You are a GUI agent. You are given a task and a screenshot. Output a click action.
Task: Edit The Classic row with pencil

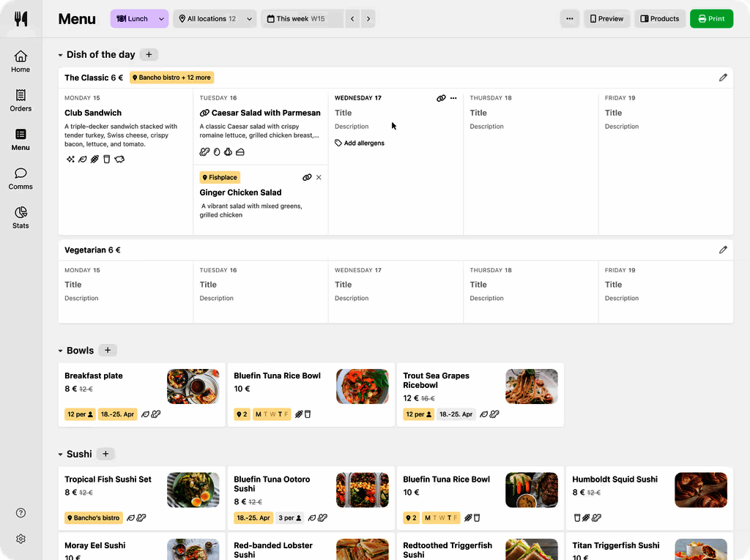[x=723, y=78]
